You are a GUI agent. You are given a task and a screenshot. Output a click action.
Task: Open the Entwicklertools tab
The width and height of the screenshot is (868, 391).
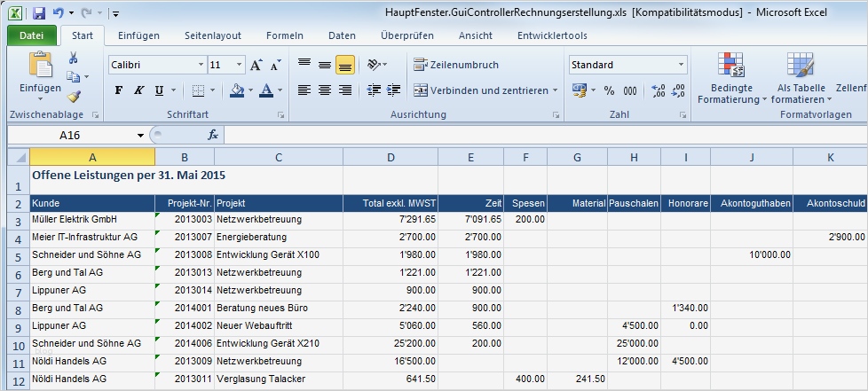click(552, 35)
